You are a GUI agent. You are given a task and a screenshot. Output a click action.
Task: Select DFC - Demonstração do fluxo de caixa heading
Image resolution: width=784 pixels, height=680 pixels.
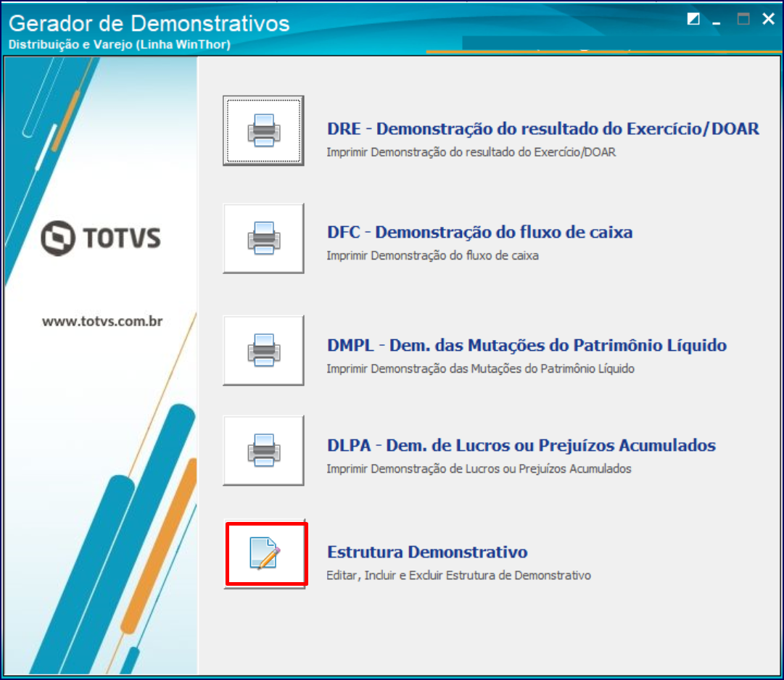[479, 232]
